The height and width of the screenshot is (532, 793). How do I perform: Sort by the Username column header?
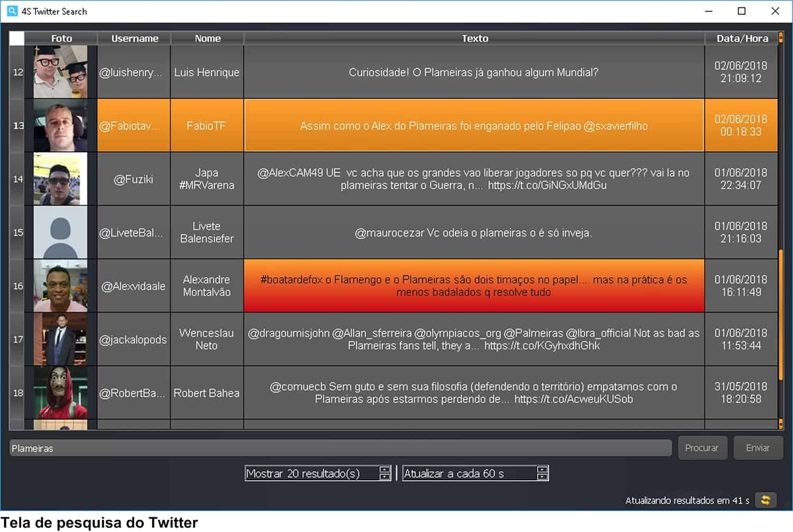[134, 38]
